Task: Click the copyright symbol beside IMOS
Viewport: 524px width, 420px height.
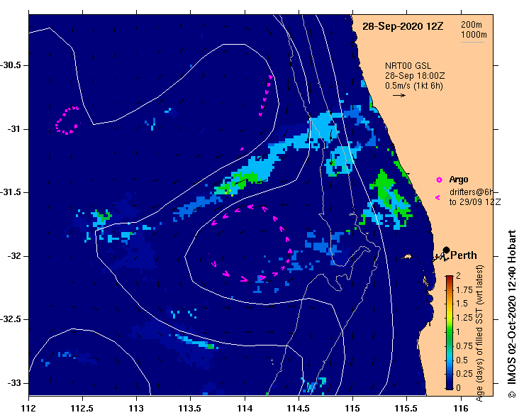Action: point(512,394)
